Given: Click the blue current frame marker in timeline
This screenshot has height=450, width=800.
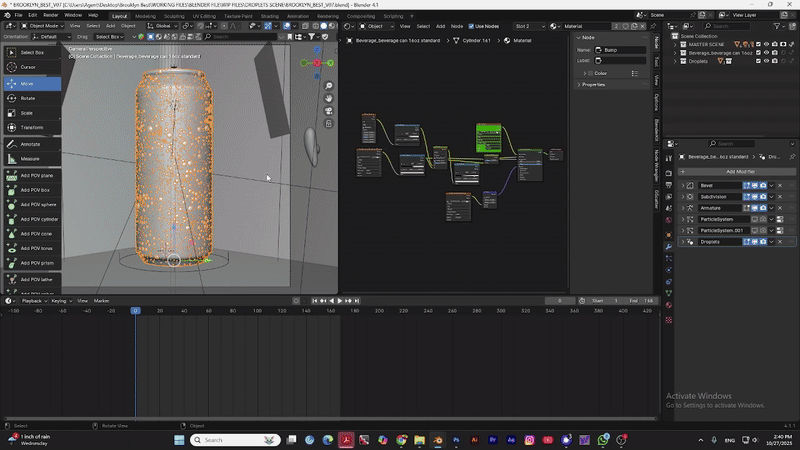Looking at the screenshot, I should tap(135, 311).
